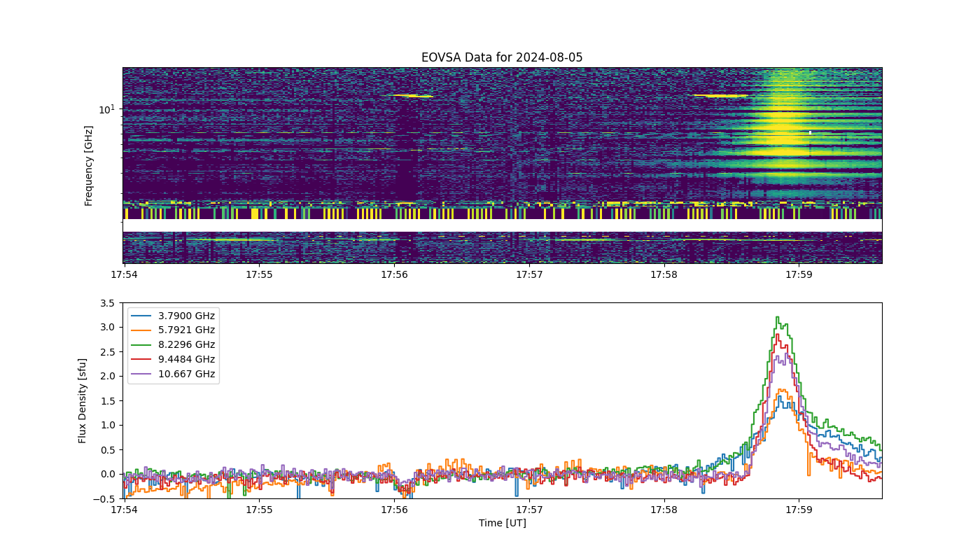Viewport: 980px width, 560px height.
Task: Click the '17:59' tick label under the flux plot
Action: (x=799, y=510)
